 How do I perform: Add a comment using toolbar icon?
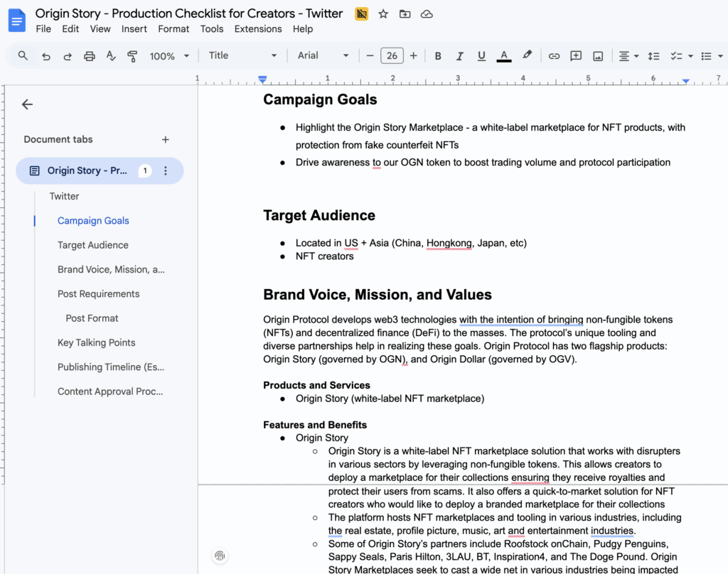click(x=576, y=56)
